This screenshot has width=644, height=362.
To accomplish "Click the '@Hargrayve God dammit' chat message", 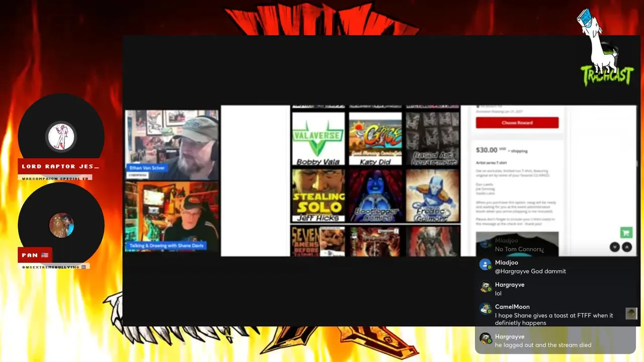I will coord(530,271).
